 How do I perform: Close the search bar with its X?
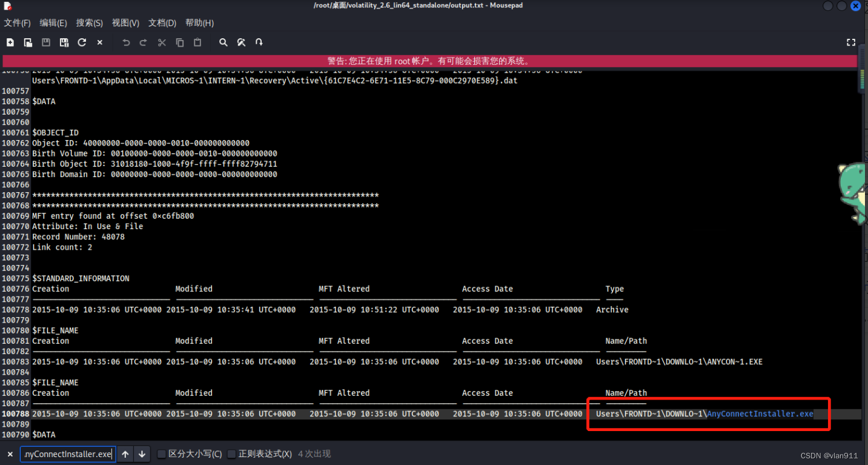coord(10,454)
